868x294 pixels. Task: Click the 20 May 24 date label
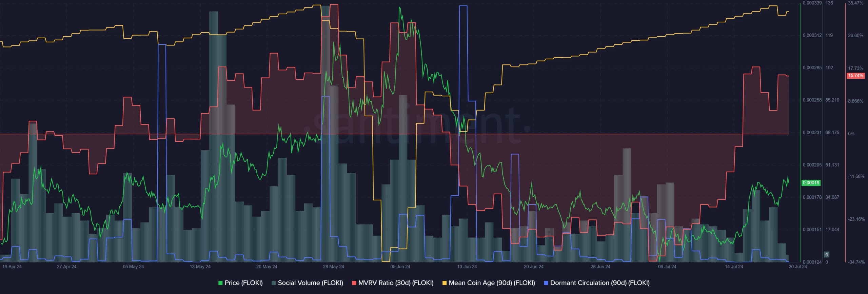[267, 267]
